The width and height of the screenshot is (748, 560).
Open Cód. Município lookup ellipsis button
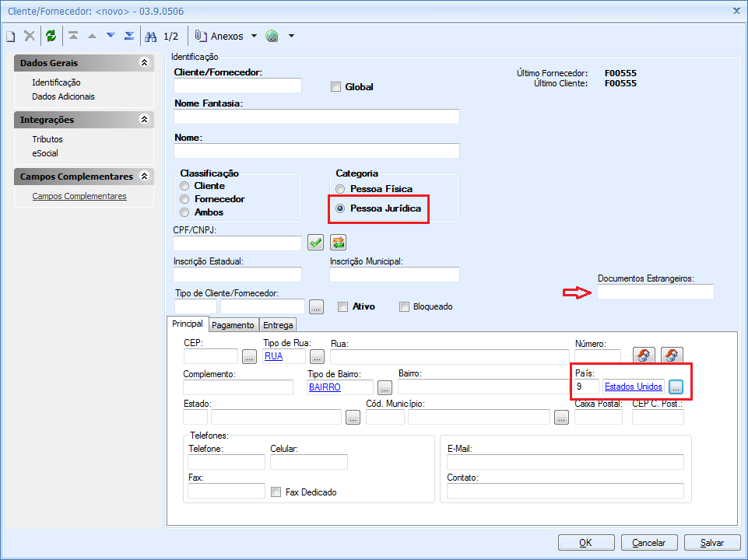pyautogui.click(x=561, y=418)
